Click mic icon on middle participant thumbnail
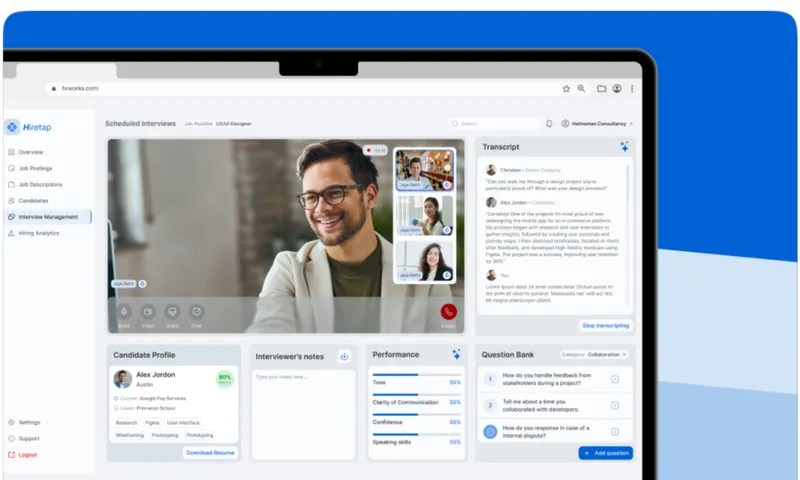 pos(446,230)
